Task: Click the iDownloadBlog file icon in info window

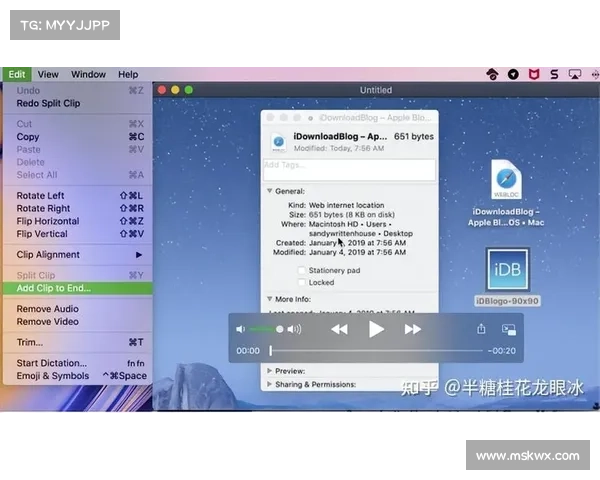Action: click(279, 142)
